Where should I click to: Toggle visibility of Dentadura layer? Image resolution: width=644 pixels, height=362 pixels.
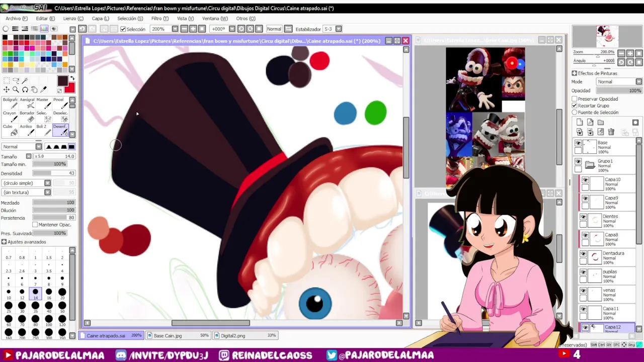[584, 254]
